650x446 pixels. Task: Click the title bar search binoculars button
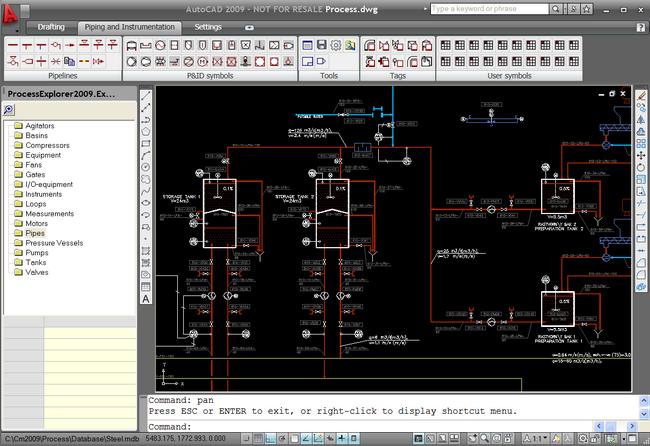[x=556, y=9]
